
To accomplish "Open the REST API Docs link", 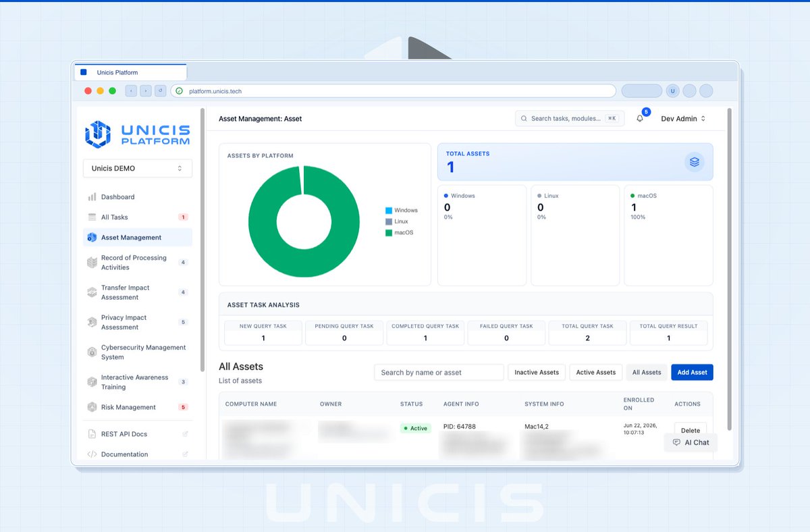I will pyautogui.click(x=138, y=434).
